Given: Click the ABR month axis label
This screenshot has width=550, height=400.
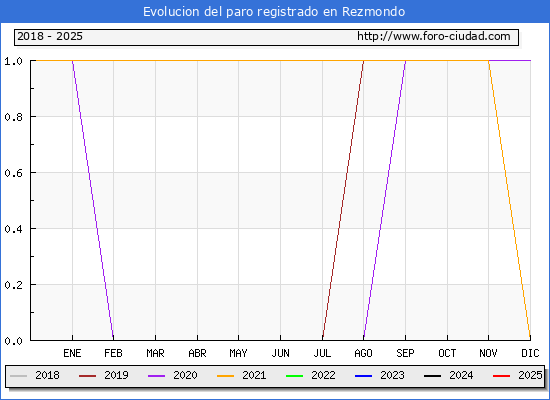Looking at the screenshot, I should coord(197,353).
